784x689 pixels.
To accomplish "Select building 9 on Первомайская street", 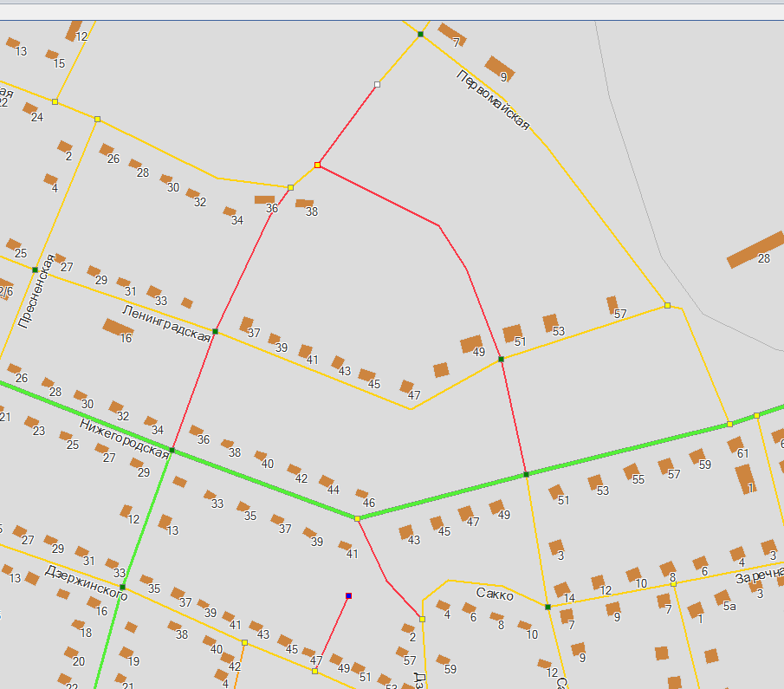I will pyautogui.click(x=499, y=68).
